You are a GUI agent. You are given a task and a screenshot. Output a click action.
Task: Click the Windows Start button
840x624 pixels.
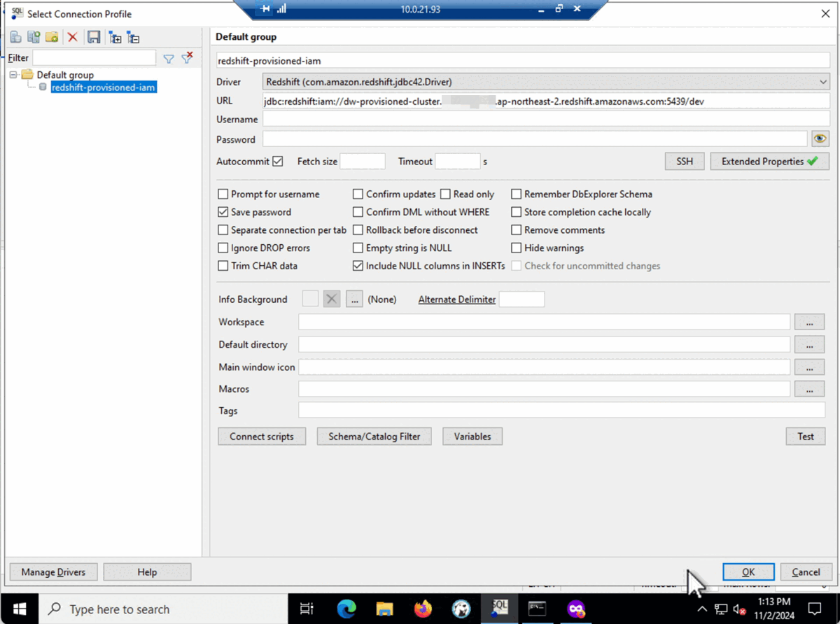(x=19, y=609)
